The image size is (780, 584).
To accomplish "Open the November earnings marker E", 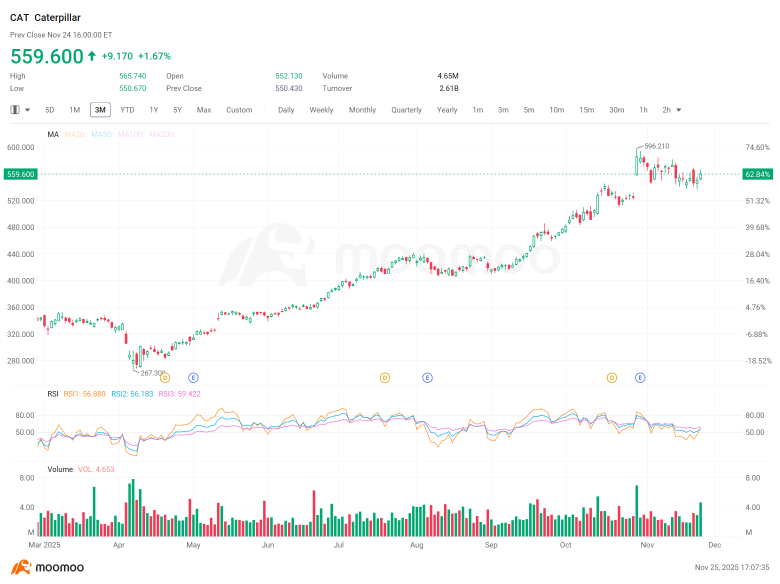I will point(640,378).
